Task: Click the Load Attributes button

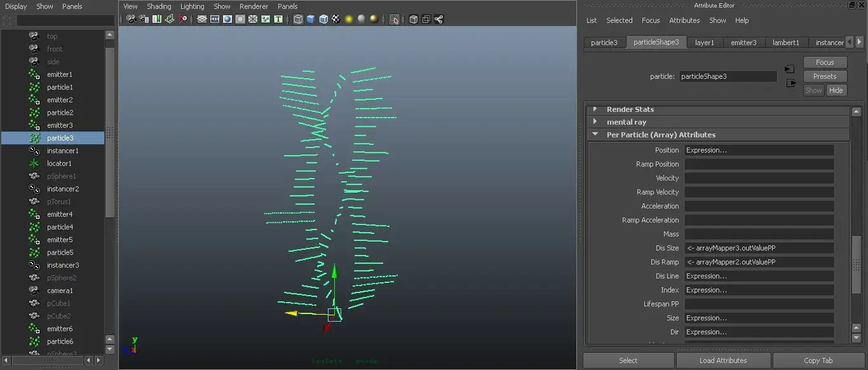Action: coord(723,360)
